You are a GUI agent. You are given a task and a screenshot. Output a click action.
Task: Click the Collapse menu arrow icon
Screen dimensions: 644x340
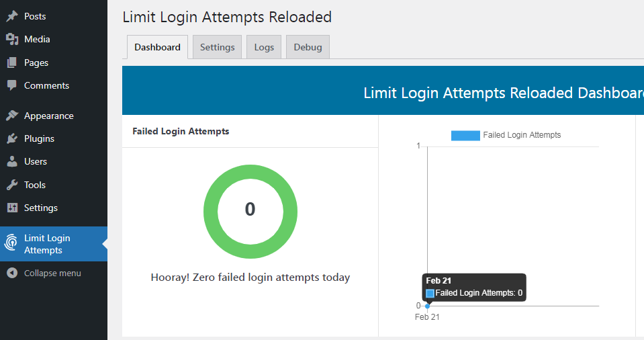tap(12, 273)
